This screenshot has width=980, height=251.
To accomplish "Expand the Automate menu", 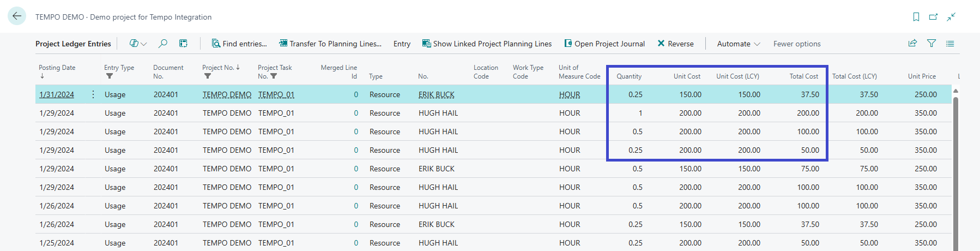I will pyautogui.click(x=738, y=44).
